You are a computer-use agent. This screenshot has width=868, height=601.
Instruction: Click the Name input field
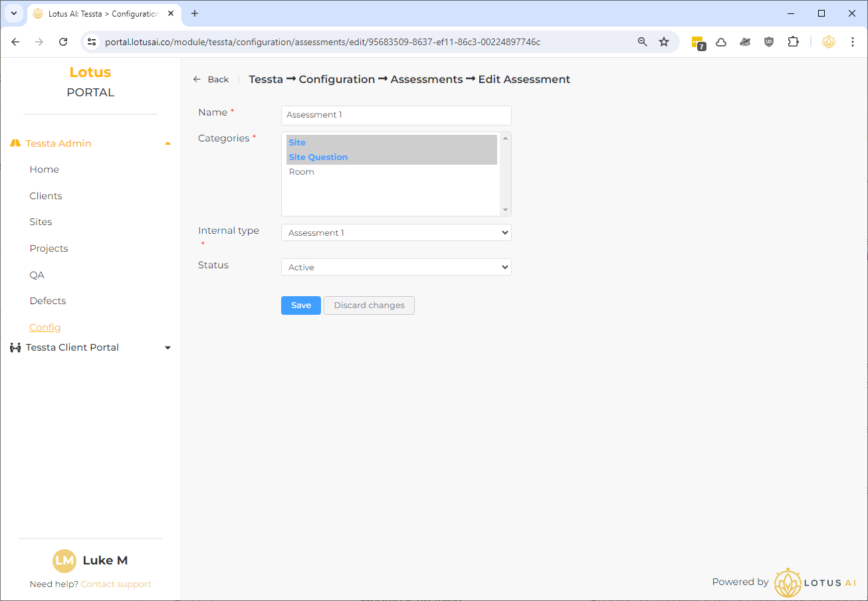click(396, 115)
